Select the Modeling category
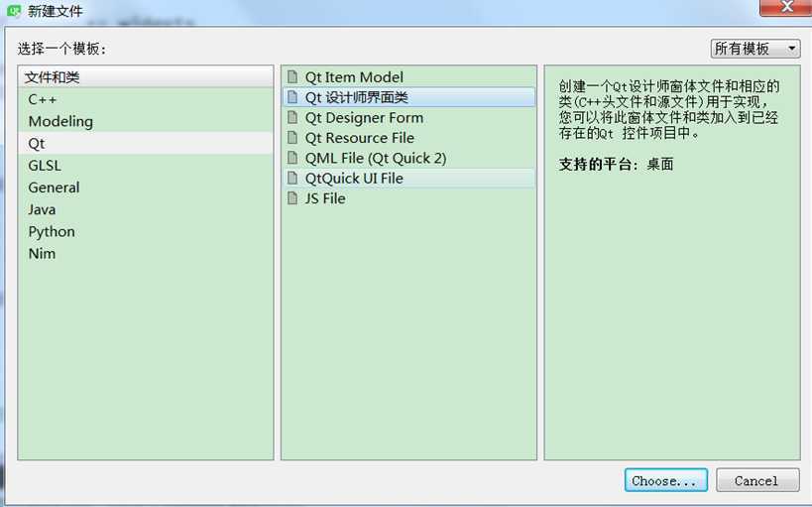The height and width of the screenshot is (507, 812). tap(146, 121)
